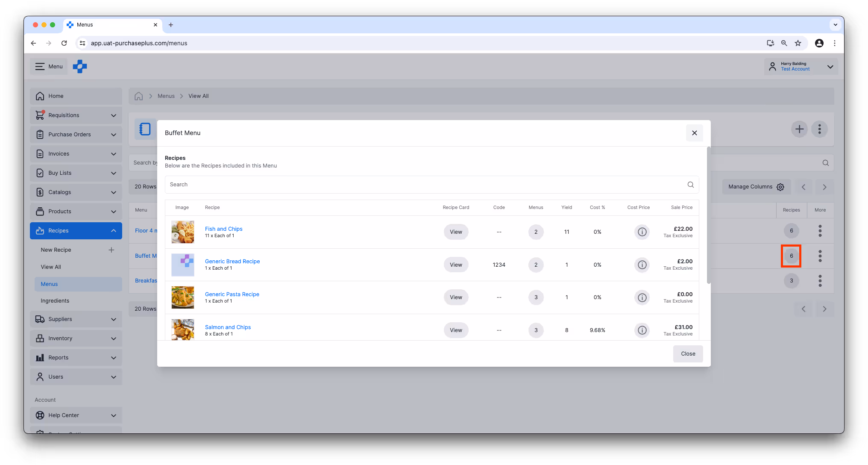Click the plus icon to add new menu
This screenshot has width=868, height=465.
(799, 129)
